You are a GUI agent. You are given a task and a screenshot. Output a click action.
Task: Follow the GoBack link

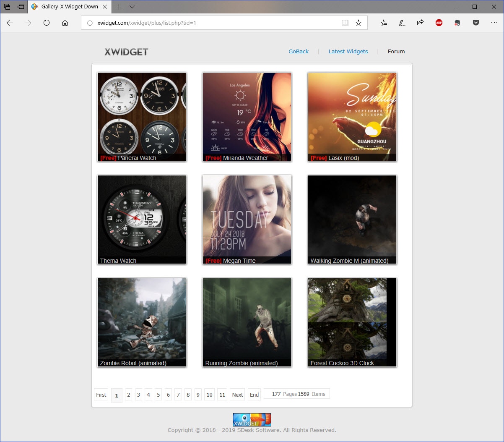299,51
